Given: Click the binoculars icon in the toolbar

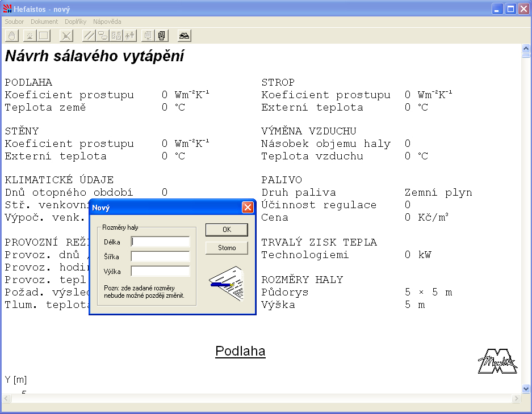Looking at the screenshot, I should point(185,36).
